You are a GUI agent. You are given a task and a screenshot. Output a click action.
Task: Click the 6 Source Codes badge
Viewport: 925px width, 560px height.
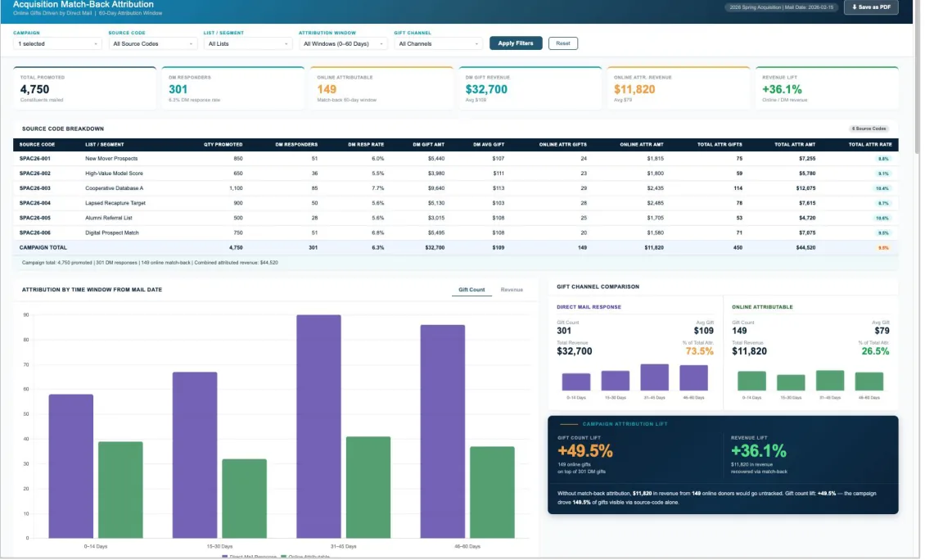point(869,129)
